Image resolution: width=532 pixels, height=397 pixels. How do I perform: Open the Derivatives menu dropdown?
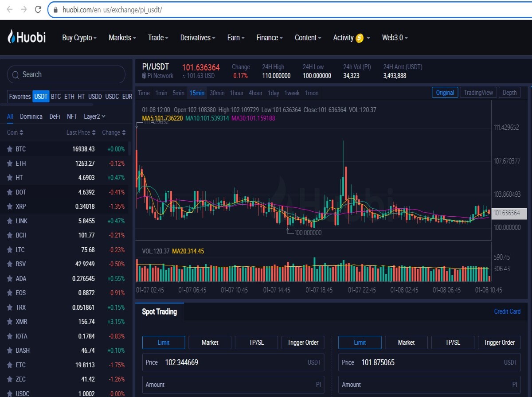coord(198,38)
